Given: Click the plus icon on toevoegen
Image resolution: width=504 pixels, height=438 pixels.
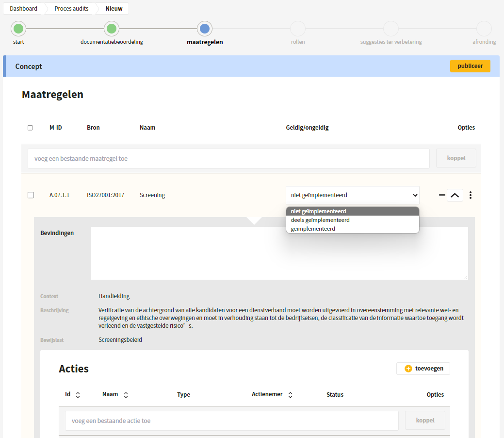Looking at the screenshot, I should (x=408, y=369).
